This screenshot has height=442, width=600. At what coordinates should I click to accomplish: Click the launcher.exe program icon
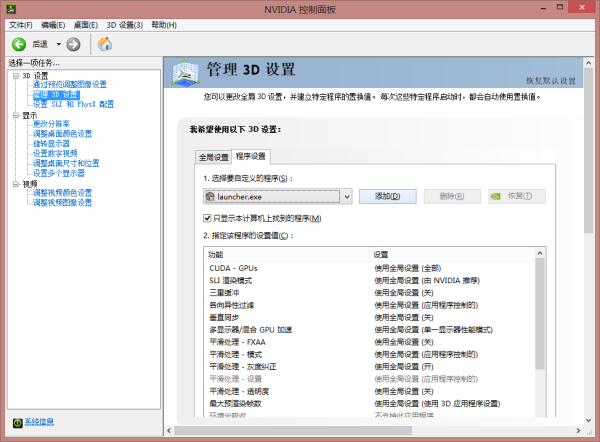210,197
